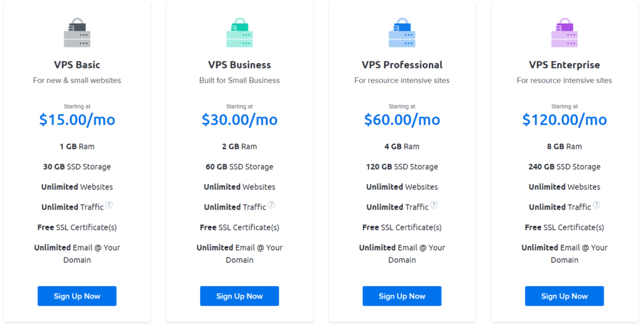This screenshot has height=325, width=644.
Task: Open Unlimited Traffic help icon in VPS Business
Action: 272,205
